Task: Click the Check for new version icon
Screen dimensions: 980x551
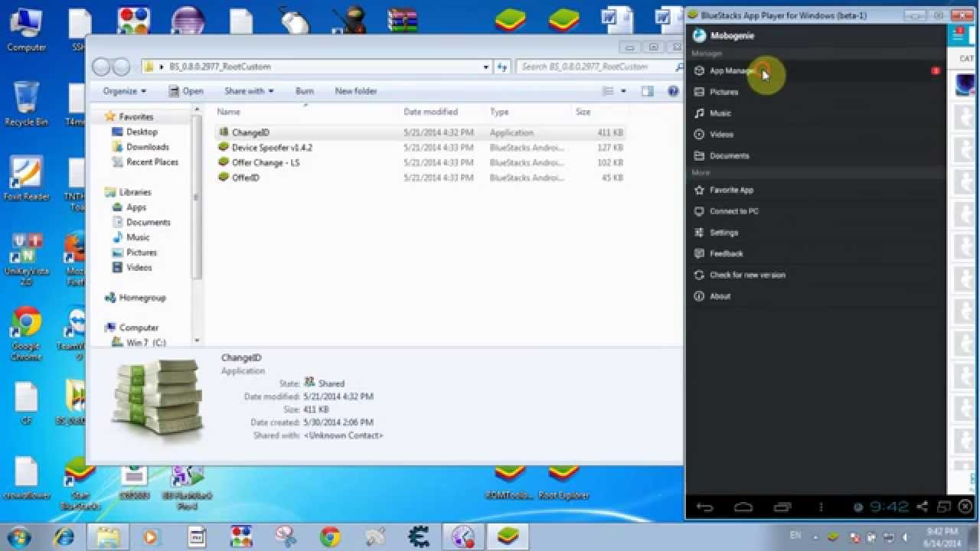Action: pyautogui.click(x=699, y=275)
